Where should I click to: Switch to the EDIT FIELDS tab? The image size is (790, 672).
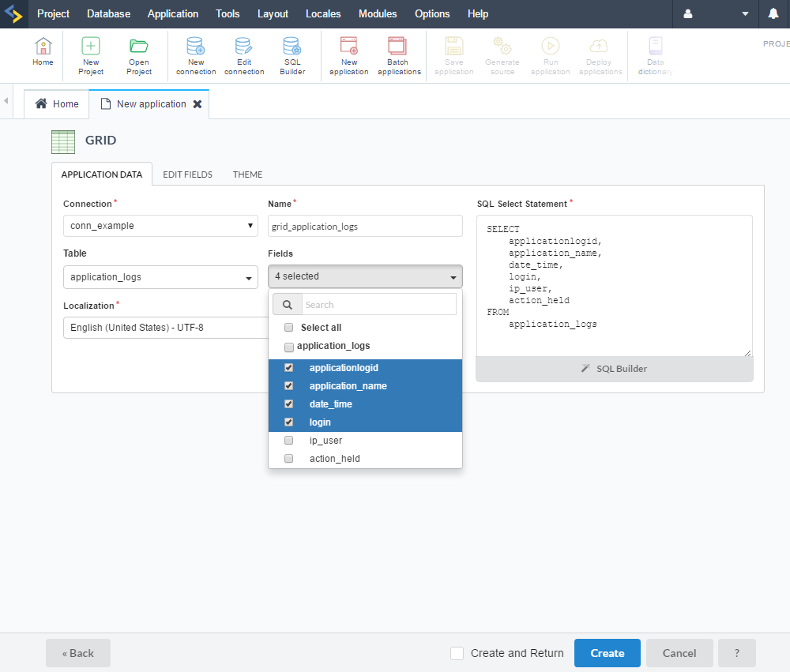click(x=187, y=175)
